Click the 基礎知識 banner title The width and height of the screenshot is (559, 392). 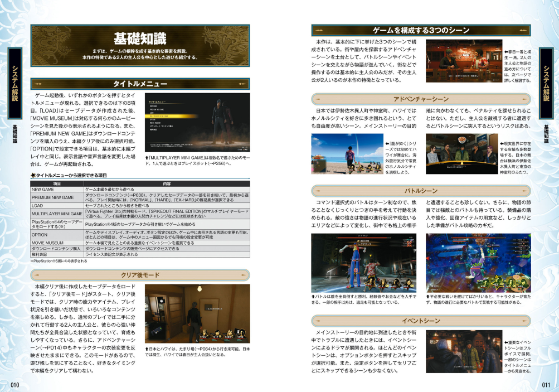(x=140, y=38)
